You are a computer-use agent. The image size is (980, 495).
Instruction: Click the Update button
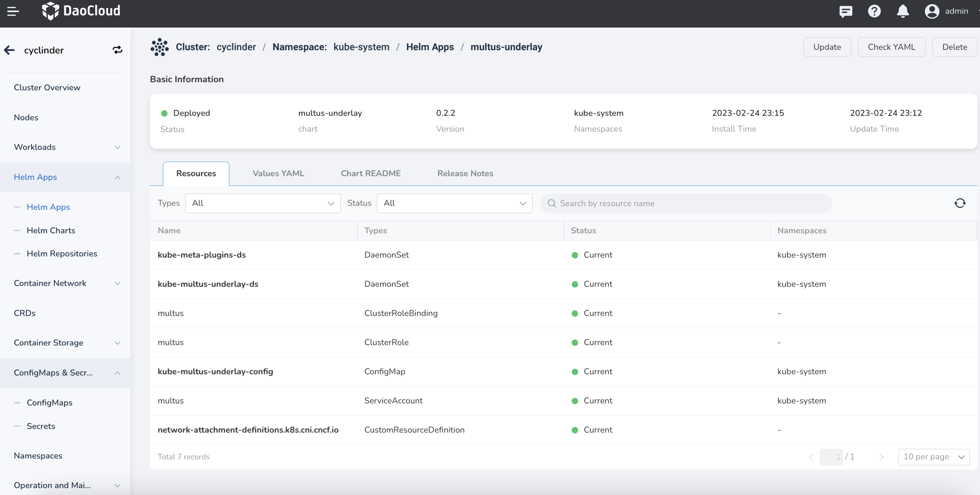[827, 47]
